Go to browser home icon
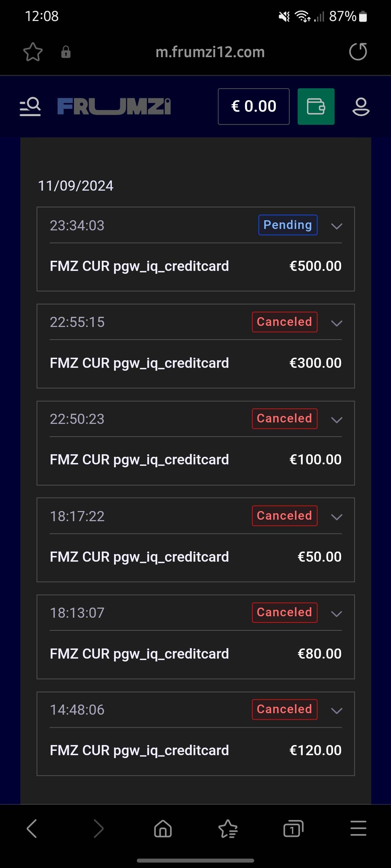The width and height of the screenshot is (391, 868). click(163, 828)
